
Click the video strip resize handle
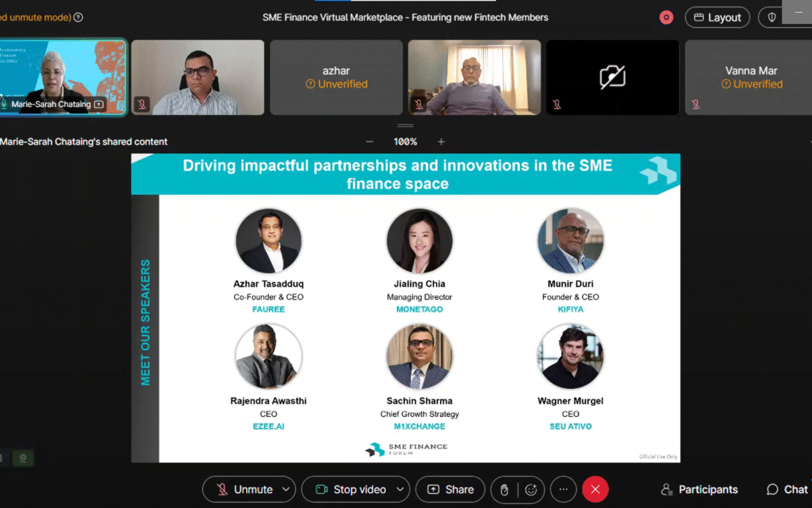coord(405,126)
